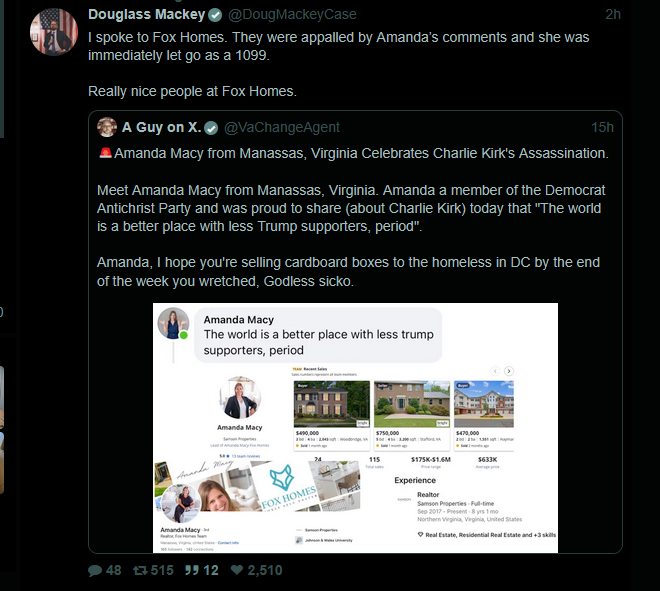Open Douglass Mackey's profile avatar
This screenshot has height=591, width=660.
click(x=54, y=32)
